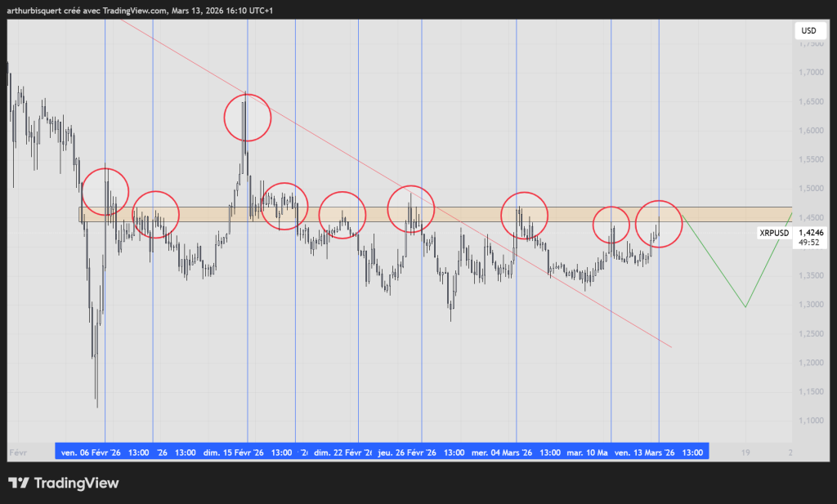Open the USD currency selector top-right

pos(810,30)
